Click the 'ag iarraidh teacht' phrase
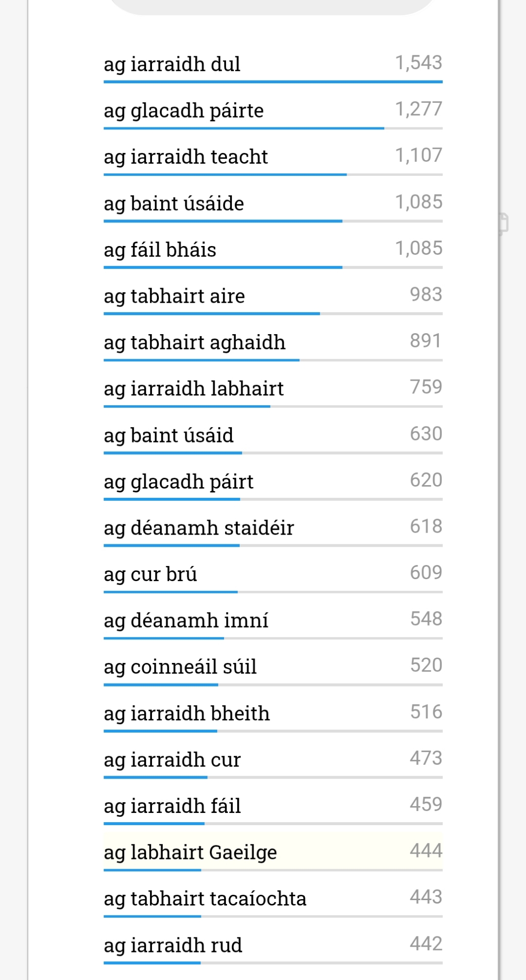Viewport: 526px width, 980px height. tap(186, 157)
